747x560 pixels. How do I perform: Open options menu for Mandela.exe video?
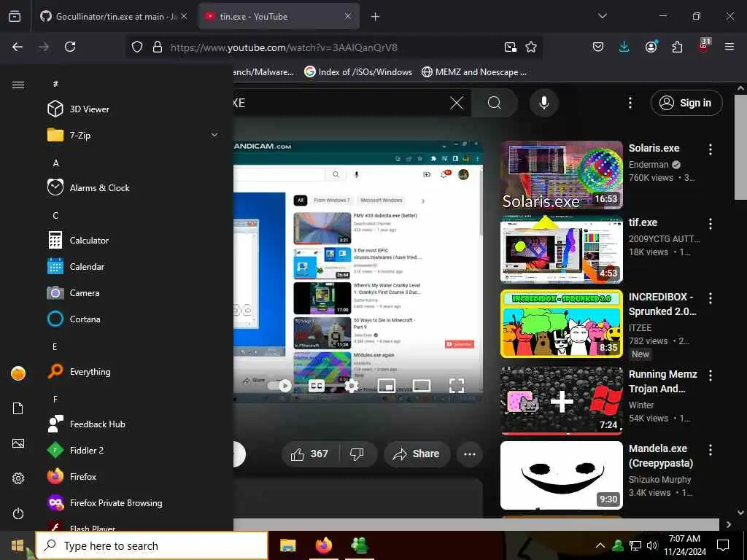711,449
